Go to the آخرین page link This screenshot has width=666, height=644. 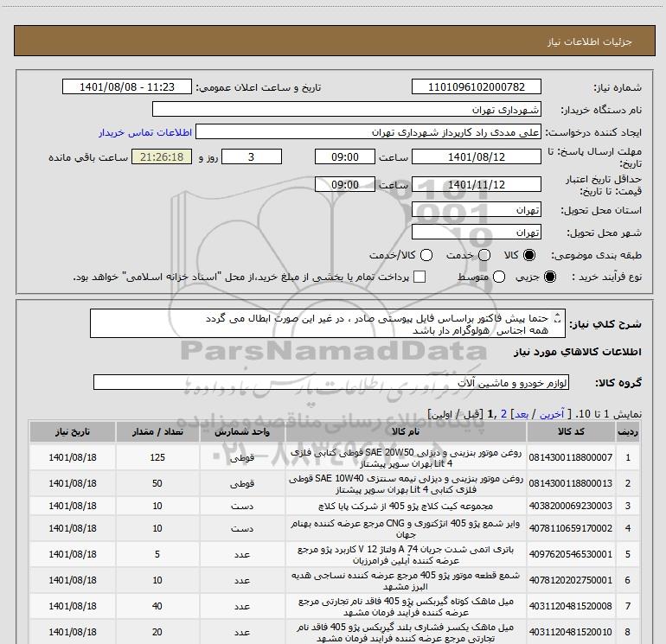coord(552,414)
